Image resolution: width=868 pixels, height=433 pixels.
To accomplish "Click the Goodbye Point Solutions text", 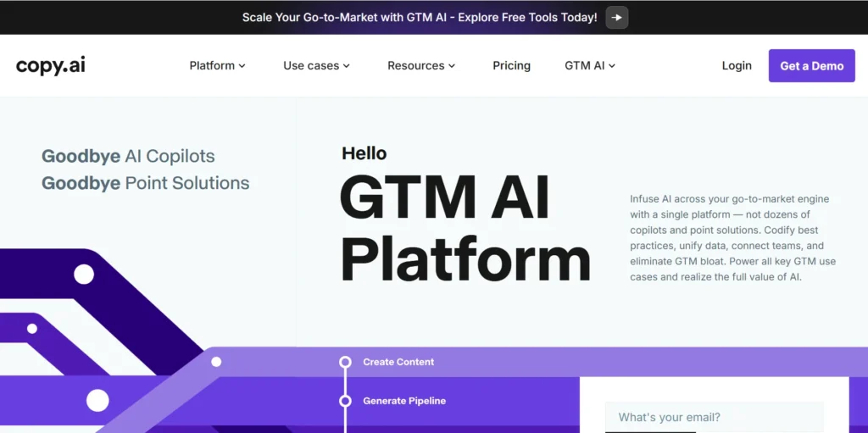I will 146,183.
